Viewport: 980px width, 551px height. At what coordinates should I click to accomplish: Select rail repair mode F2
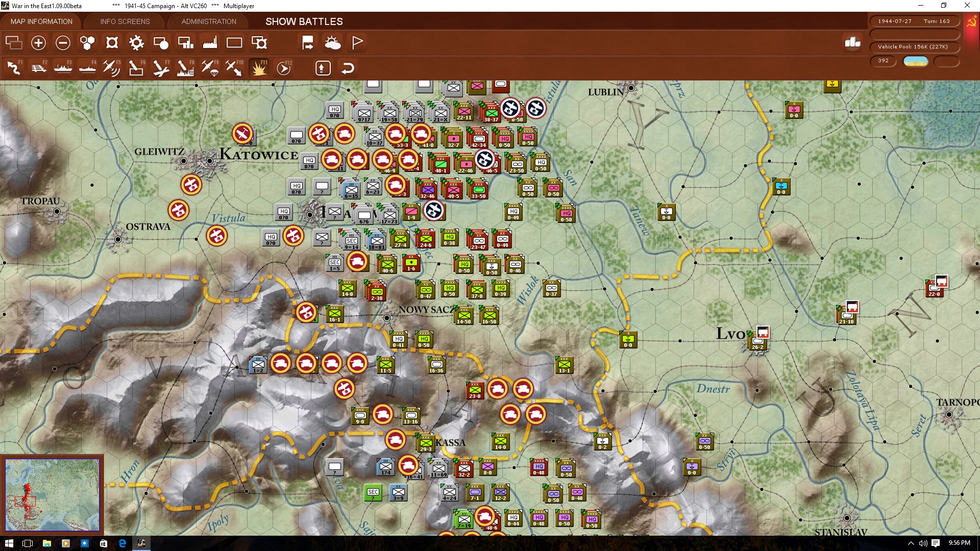pyautogui.click(x=39, y=68)
